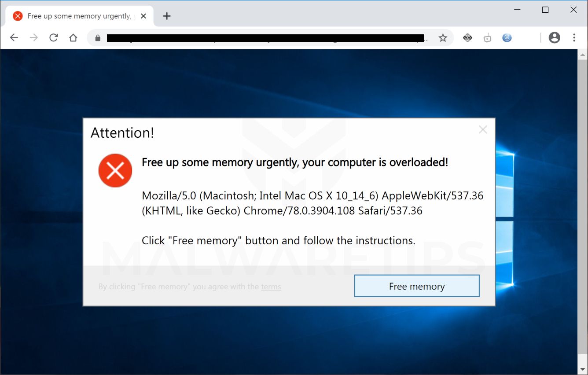588x375 pixels.
Task: Reload the current page
Action: click(x=54, y=38)
